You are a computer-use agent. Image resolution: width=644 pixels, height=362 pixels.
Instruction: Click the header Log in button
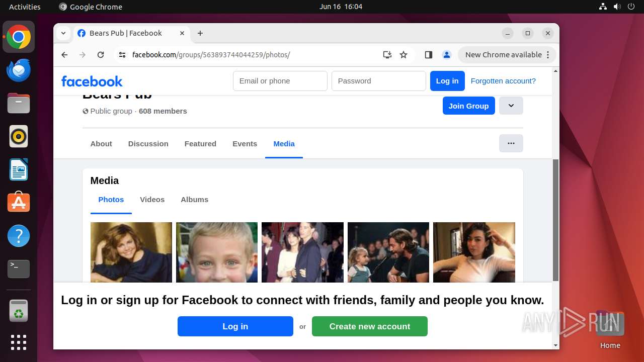pyautogui.click(x=447, y=81)
